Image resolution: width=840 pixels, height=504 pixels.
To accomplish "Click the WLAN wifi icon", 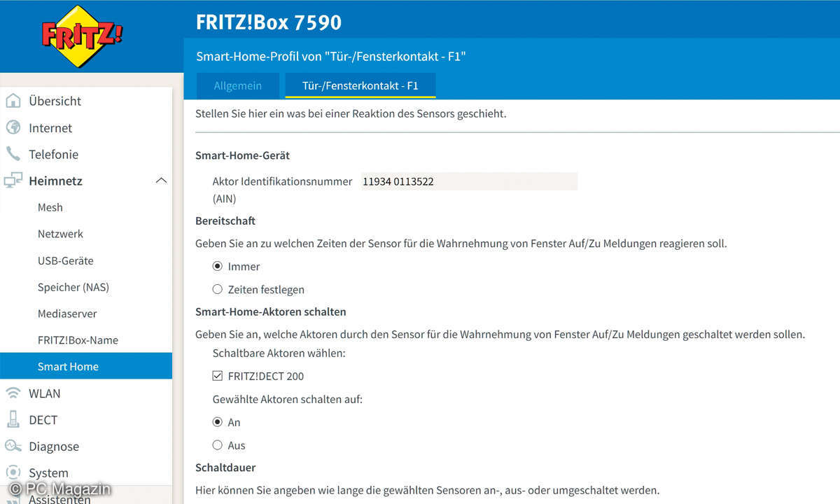I will (x=13, y=393).
